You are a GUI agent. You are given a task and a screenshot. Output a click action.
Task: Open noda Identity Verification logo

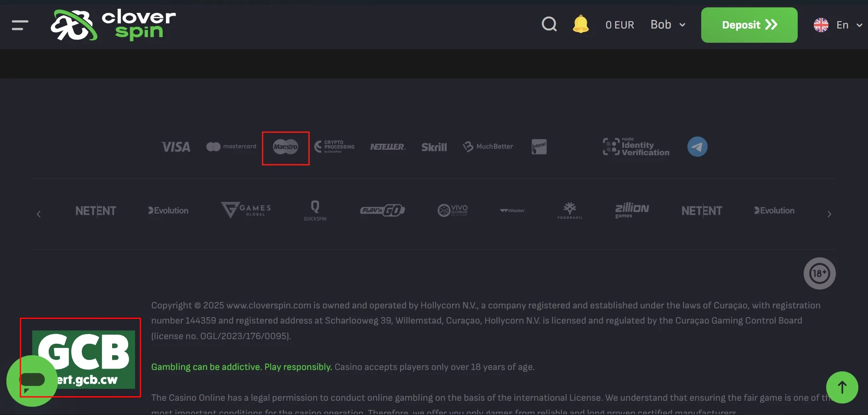click(636, 147)
